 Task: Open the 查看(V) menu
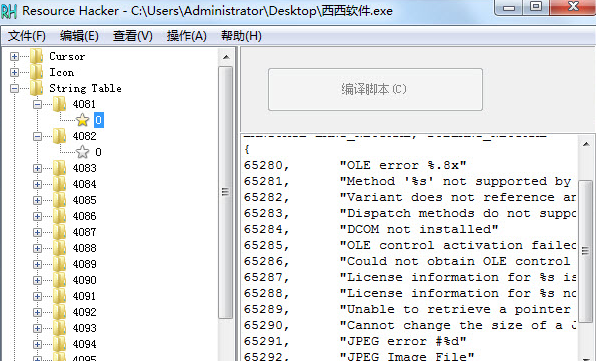tap(132, 36)
